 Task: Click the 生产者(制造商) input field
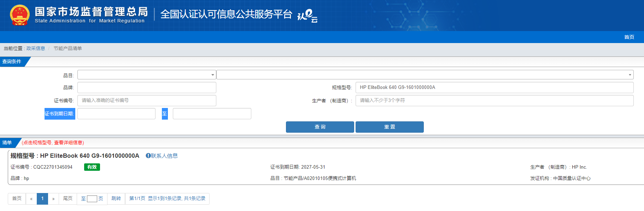494,101
